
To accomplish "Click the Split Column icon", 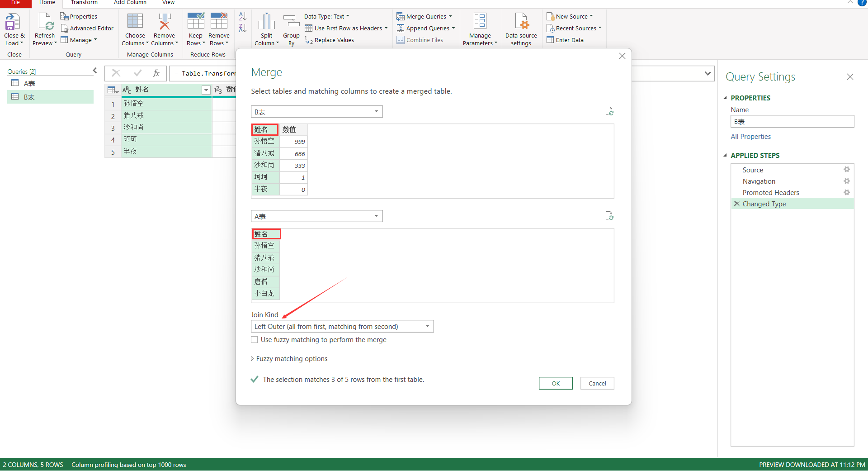I will (267, 21).
